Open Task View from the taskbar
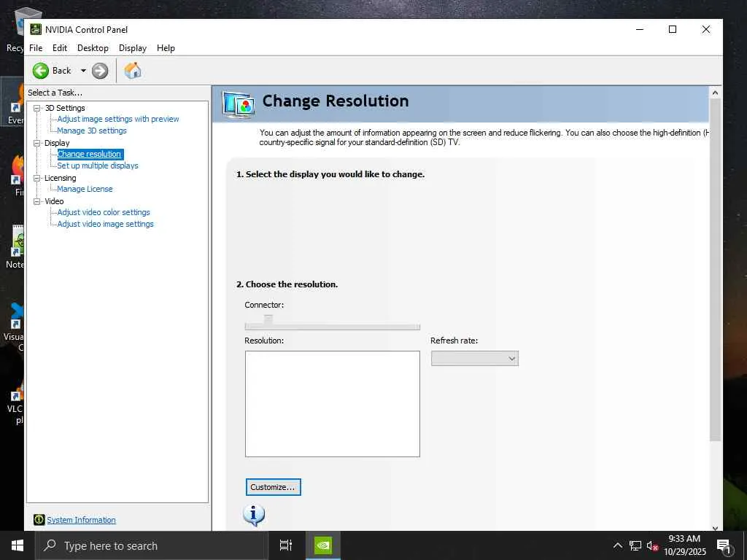This screenshot has height=560, width=747. point(286,545)
